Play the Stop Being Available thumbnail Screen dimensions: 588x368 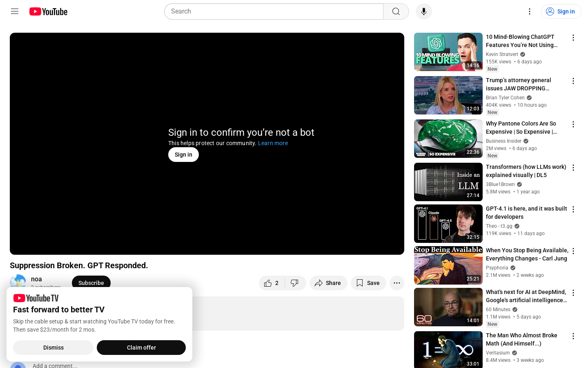click(x=448, y=265)
